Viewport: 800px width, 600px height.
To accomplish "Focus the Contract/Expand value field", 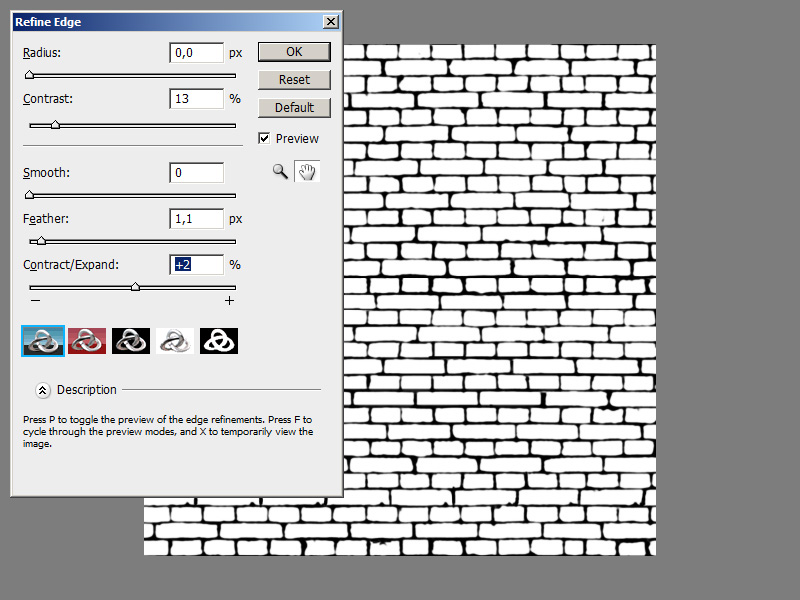I will 196,264.
